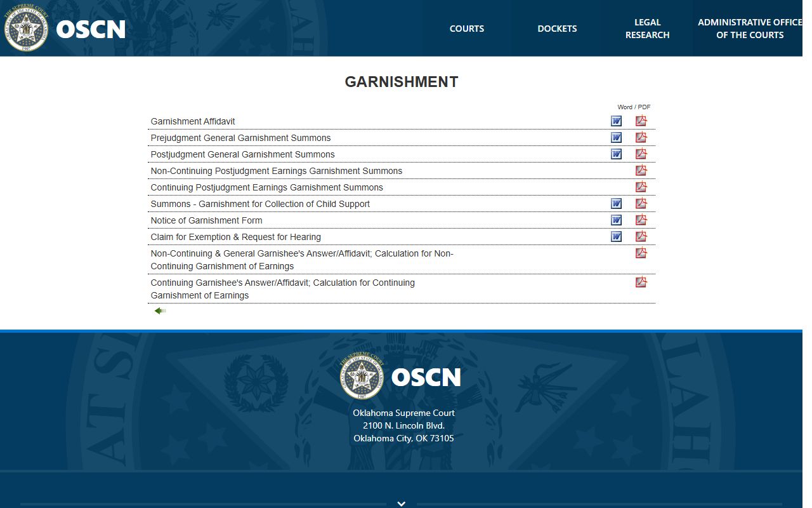Open PDF of Notice of Garnishment Form

641,220
